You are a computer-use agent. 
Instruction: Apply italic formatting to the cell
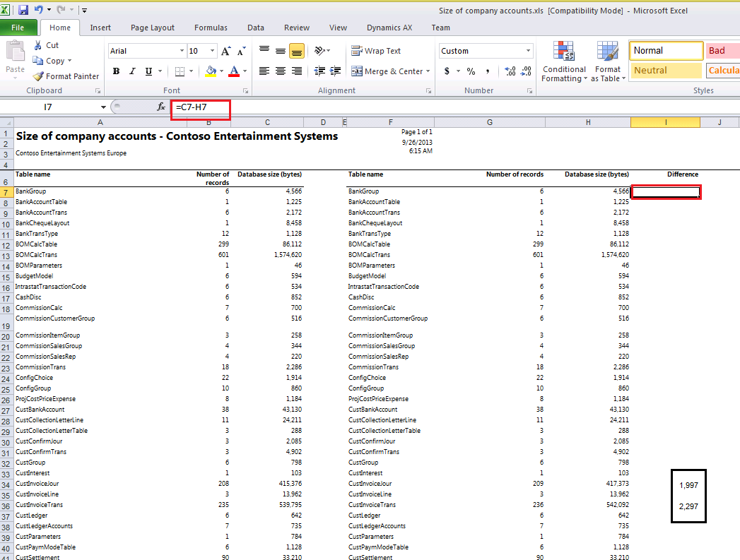point(132,71)
